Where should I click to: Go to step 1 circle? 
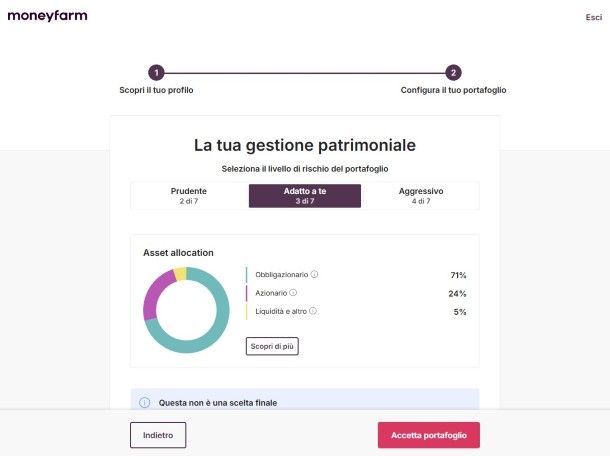pos(156,72)
